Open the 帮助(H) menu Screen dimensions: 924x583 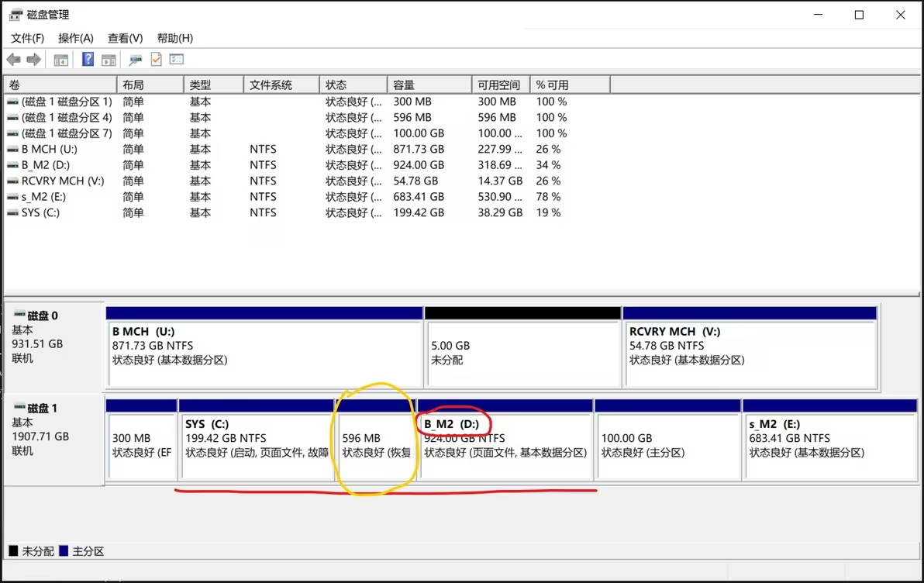pyautogui.click(x=174, y=37)
